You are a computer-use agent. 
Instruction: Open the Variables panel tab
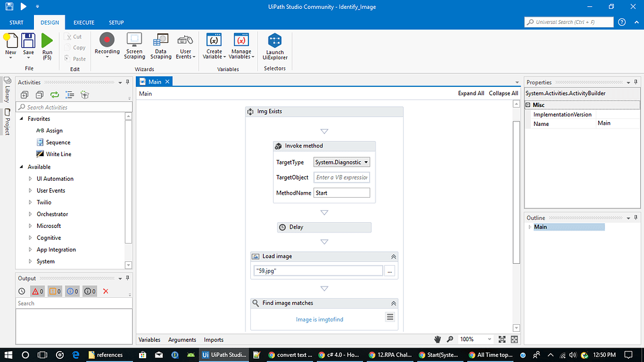click(150, 340)
